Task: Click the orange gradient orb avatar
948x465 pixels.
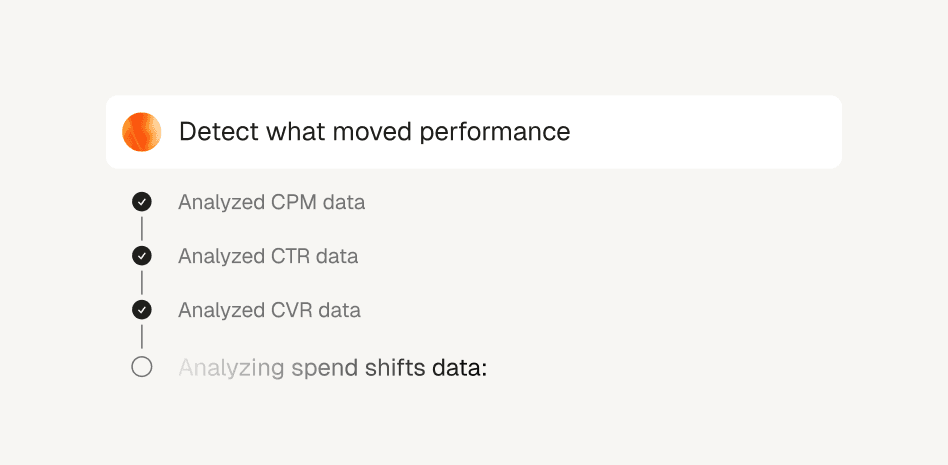Action: pos(142,132)
